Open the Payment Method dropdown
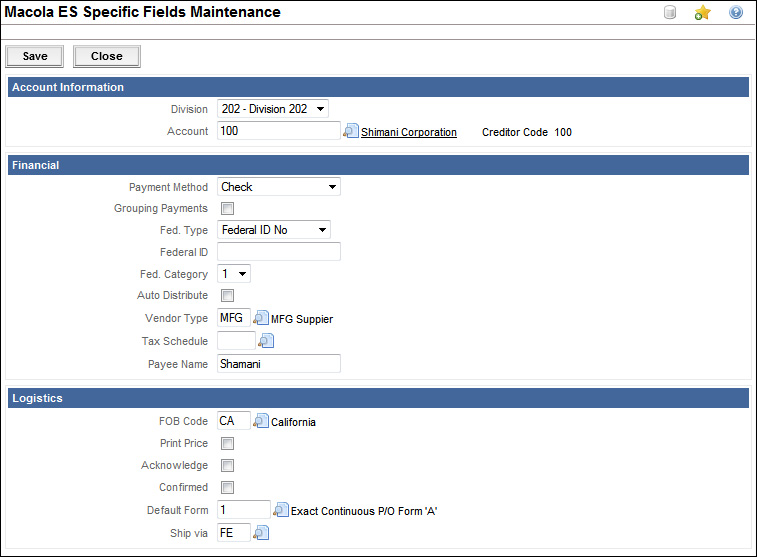757x557 pixels. click(279, 187)
